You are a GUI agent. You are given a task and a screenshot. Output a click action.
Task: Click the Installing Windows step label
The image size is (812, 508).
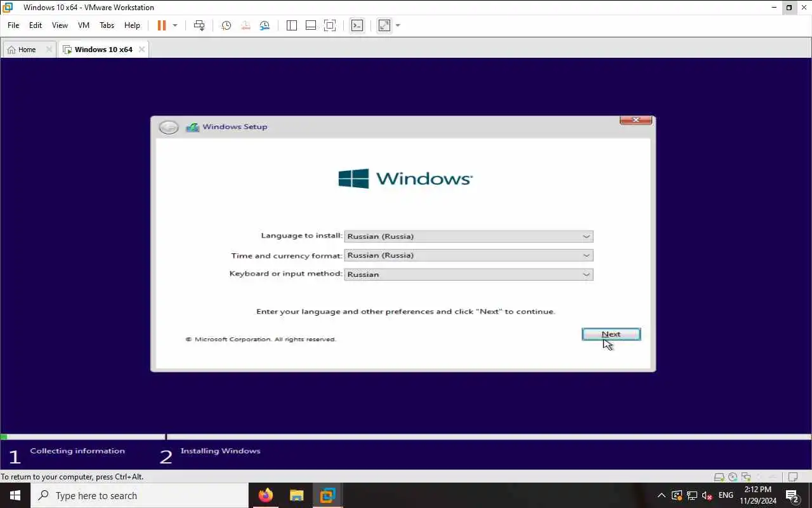(x=220, y=451)
